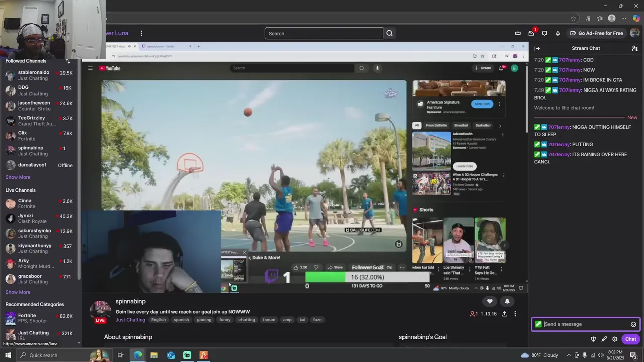The width and height of the screenshot is (644, 362).
Task: Open the emote picker in chat input
Action: coord(633,324)
